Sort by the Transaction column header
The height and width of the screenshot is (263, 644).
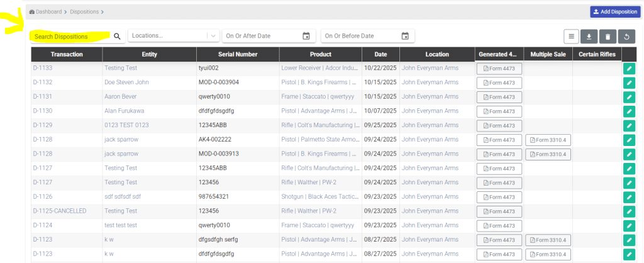tap(67, 55)
